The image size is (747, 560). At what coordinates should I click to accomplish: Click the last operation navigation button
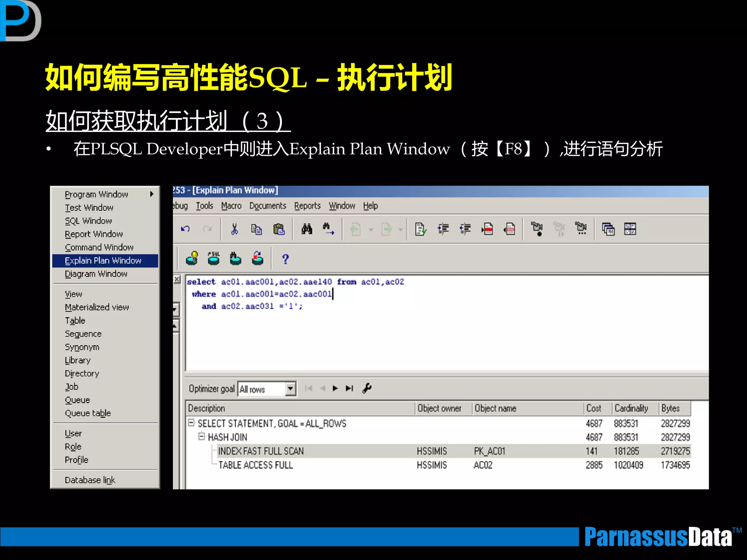(x=349, y=388)
